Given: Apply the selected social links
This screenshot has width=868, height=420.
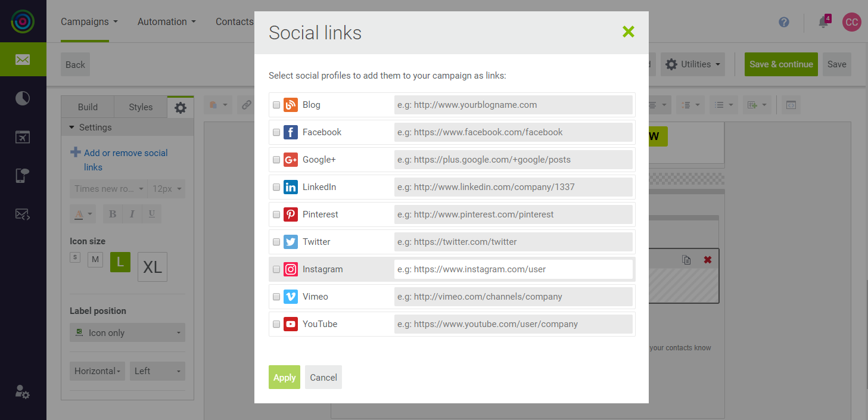Looking at the screenshot, I should point(284,377).
